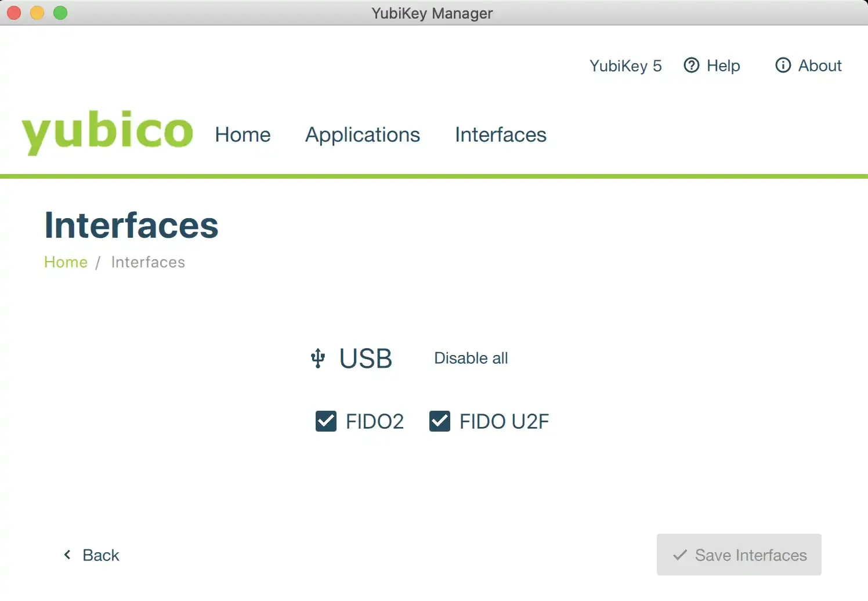Click the Save Interfaces checkmark icon
This screenshot has height=601, width=868.
pyautogui.click(x=680, y=555)
